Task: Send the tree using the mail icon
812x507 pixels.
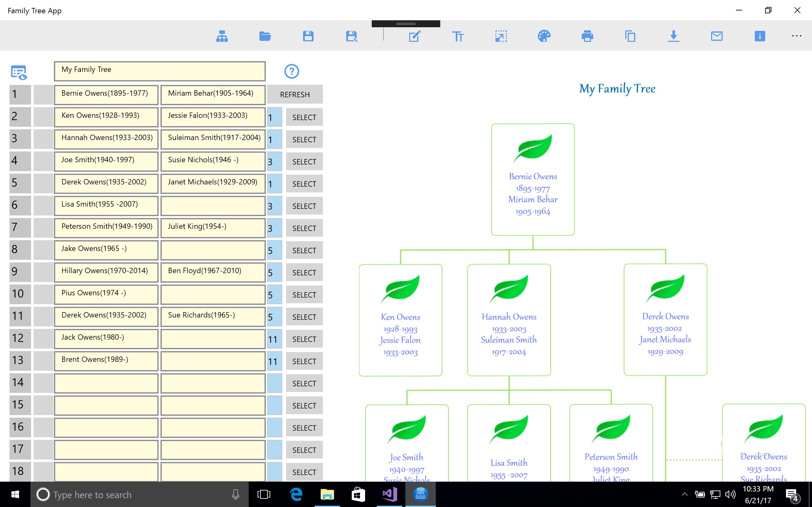Action: coord(717,36)
